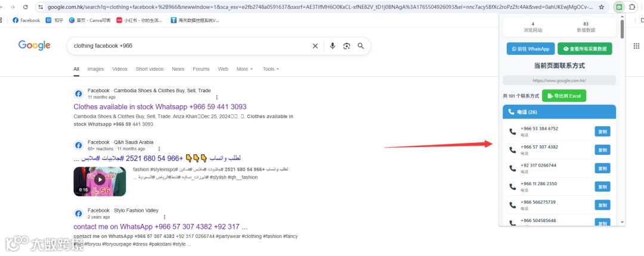This screenshot has width=644, height=256.
Task: Open options menu for Q&h Saudi Arabia result
Action: click(x=159, y=148)
